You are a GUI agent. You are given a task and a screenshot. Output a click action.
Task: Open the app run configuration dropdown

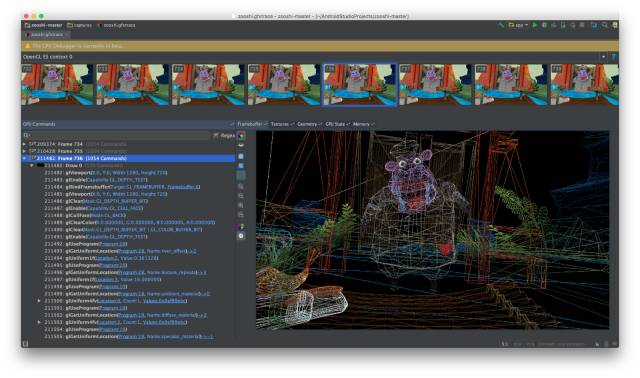pos(518,25)
